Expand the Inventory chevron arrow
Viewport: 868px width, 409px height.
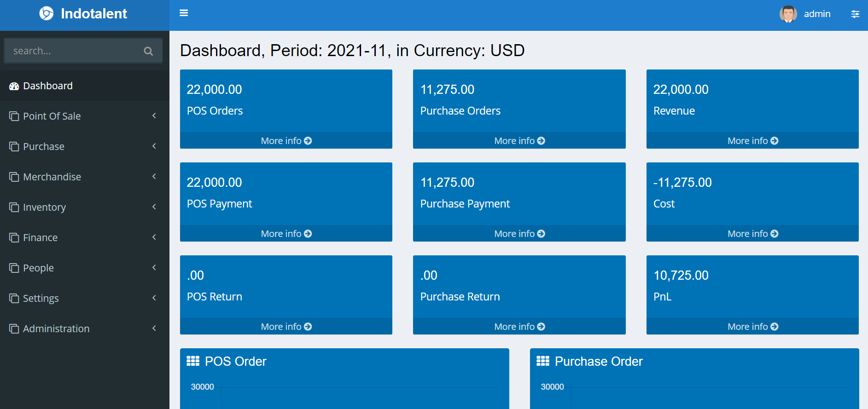coord(154,207)
